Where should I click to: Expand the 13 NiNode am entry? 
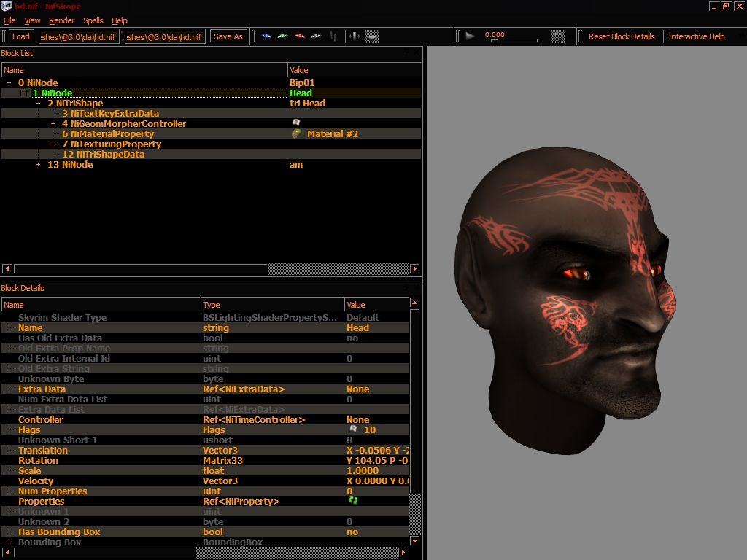[x=39, y=165]
